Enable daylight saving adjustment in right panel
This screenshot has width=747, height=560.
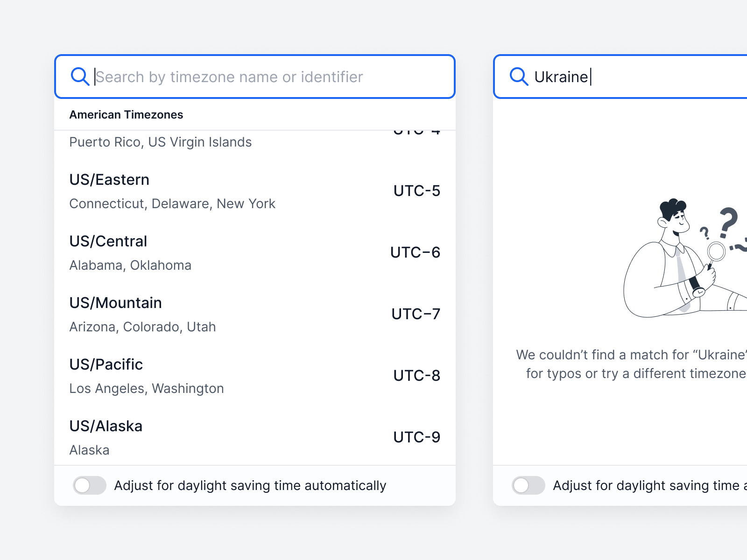[x=528, y=485]
